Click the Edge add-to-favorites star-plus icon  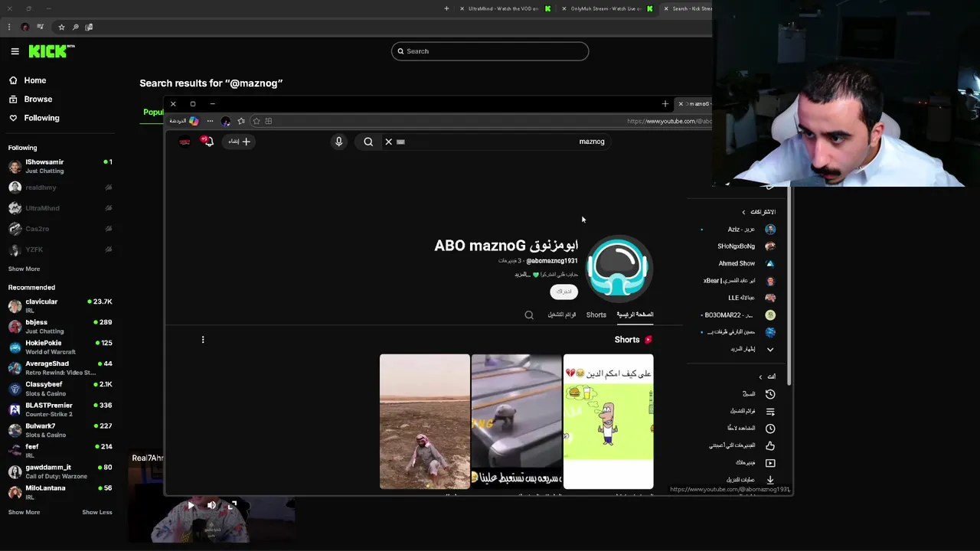256,121
